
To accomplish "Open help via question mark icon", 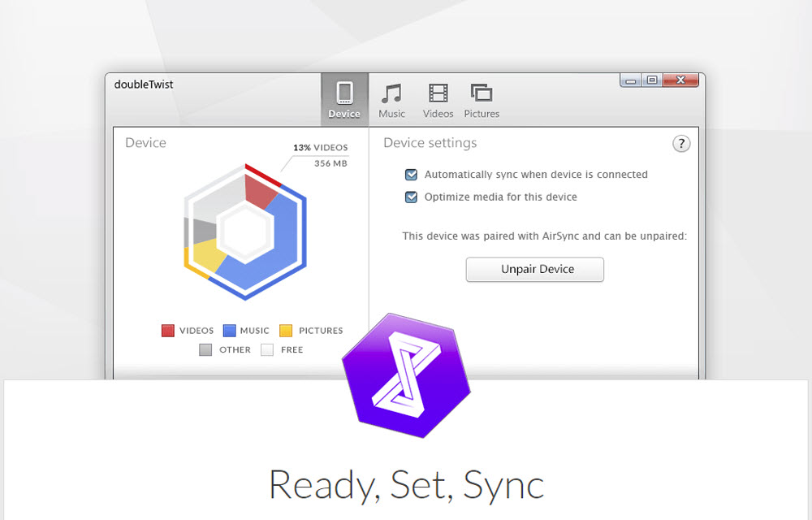I will [681, 144].
